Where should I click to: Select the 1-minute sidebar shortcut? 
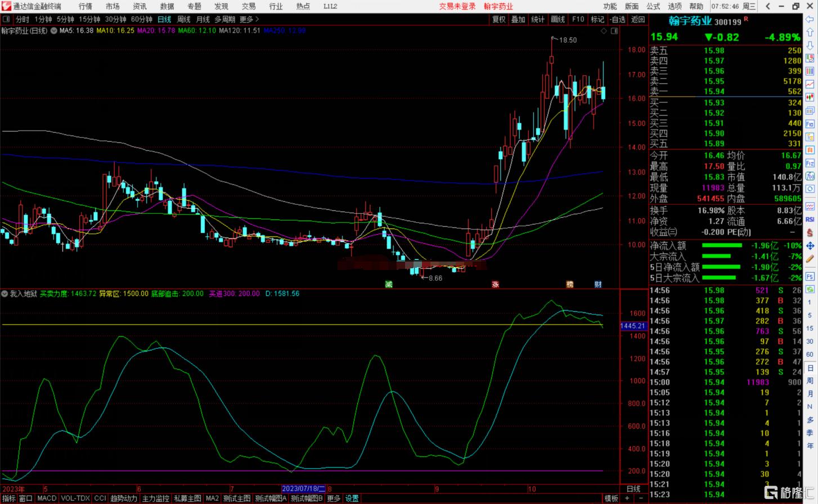tap(810, 302)
